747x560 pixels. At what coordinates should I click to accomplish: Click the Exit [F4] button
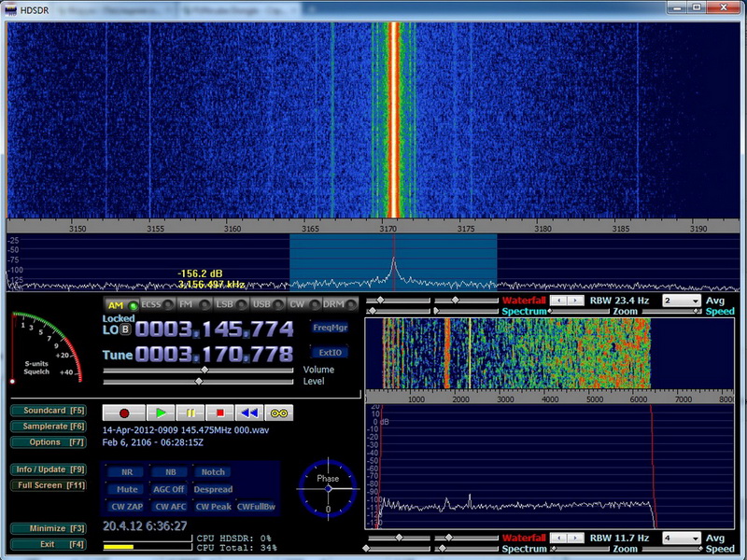point(49,544)
